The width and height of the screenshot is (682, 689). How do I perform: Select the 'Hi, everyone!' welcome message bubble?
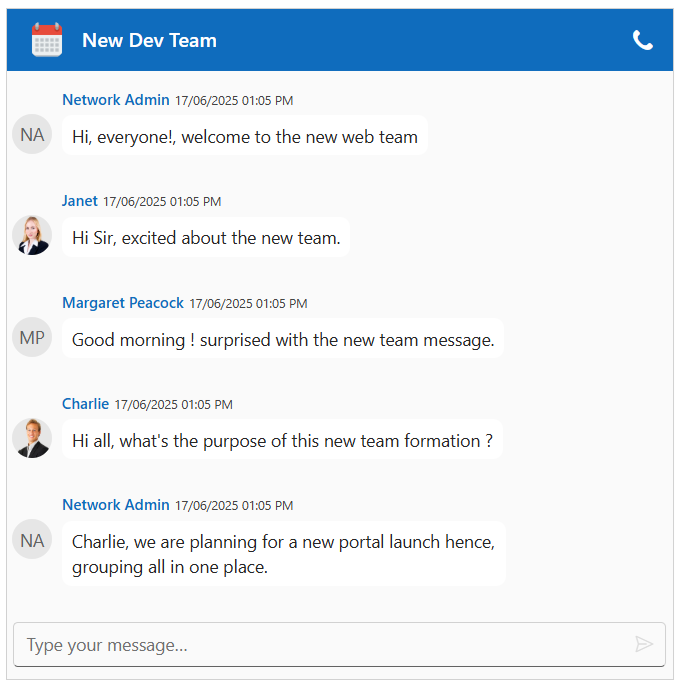(245, 137)
